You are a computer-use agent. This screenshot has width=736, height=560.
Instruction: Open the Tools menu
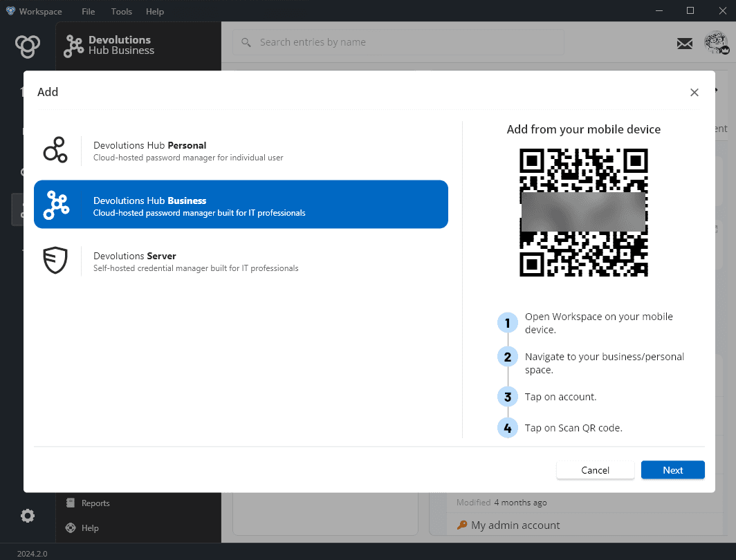(x=121, y=12)
